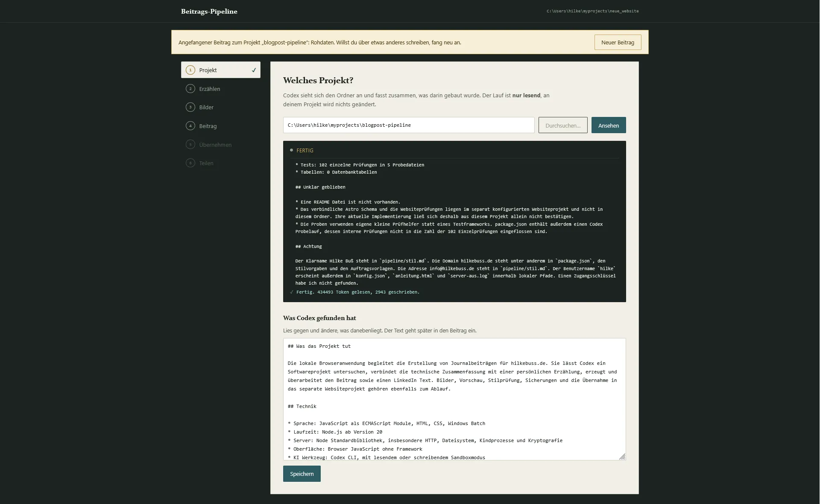The height and width of the screenshot is (504, 820).
Task: Click inside the Codex findings text area
Action: pos(454,399)
